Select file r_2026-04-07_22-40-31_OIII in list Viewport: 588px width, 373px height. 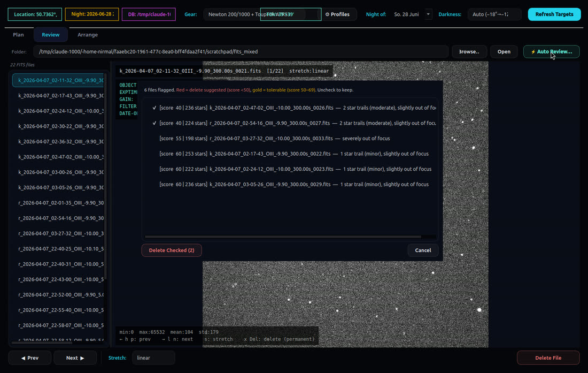pyautogui.click(x=58, y=264)
